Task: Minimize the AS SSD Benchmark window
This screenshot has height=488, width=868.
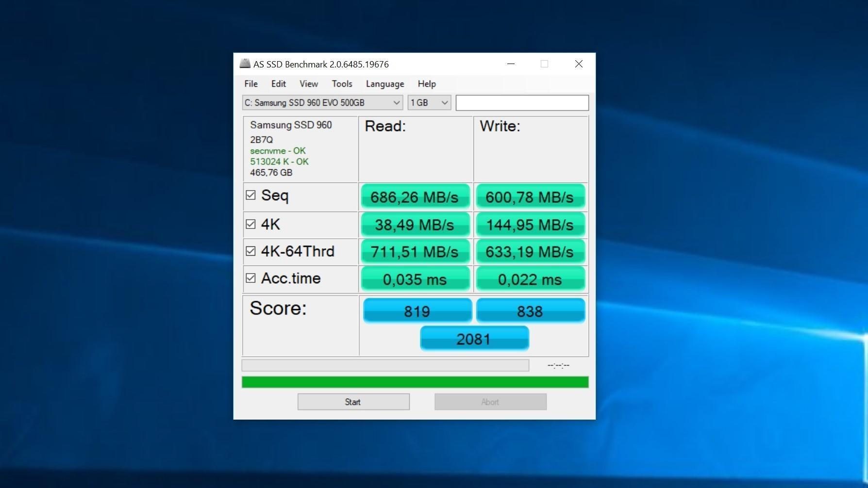Action: coord(511,64)
